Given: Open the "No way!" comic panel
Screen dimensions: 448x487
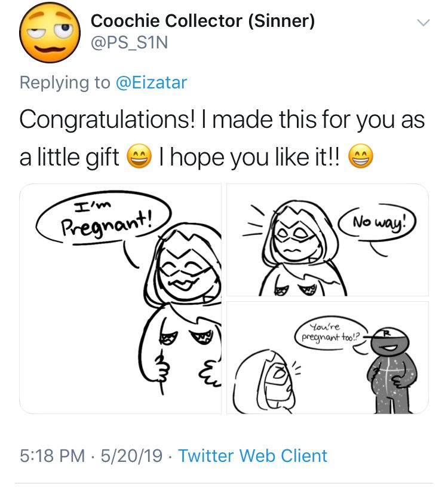Looking at the screenshot, I should point(327,240).
